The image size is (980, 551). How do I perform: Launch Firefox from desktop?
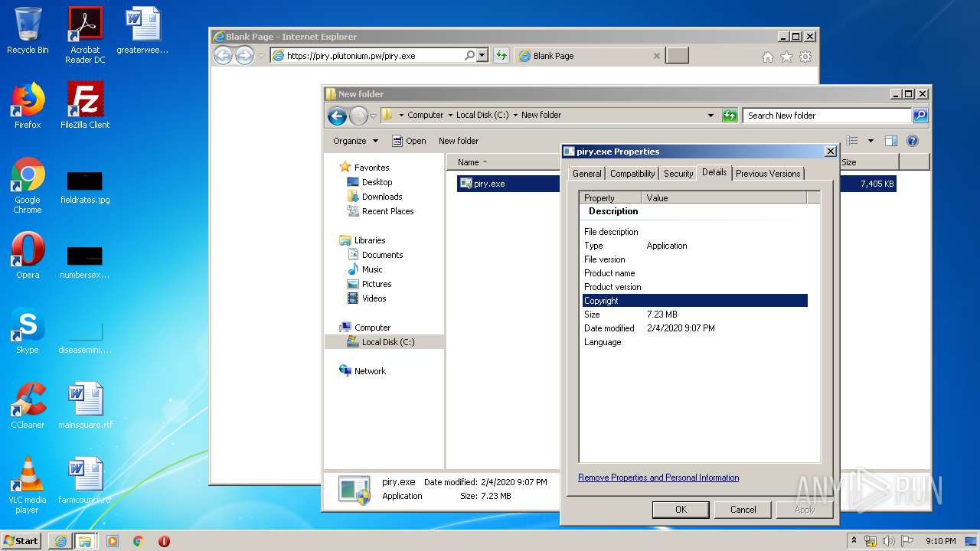28,106
